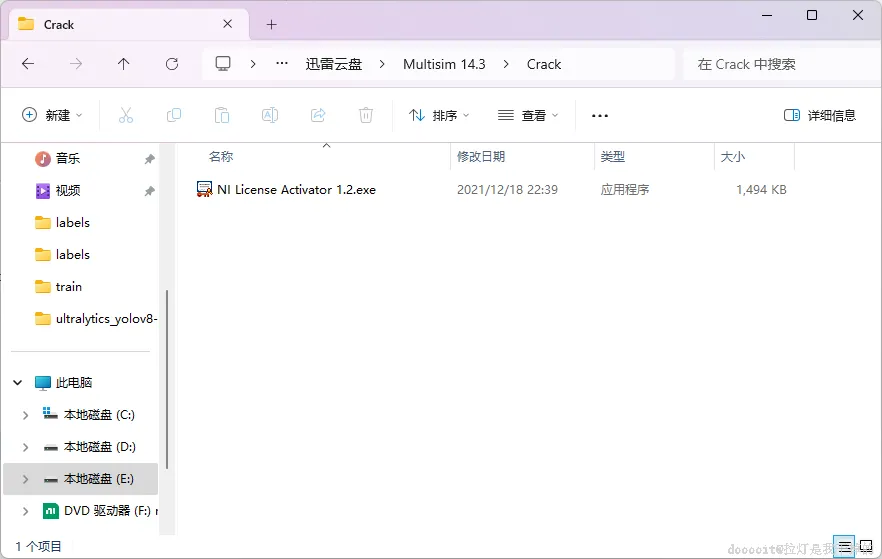This screenshot has width=882, height=559.
Task: Sort by 大小 column header
Action: pos(733,157)
